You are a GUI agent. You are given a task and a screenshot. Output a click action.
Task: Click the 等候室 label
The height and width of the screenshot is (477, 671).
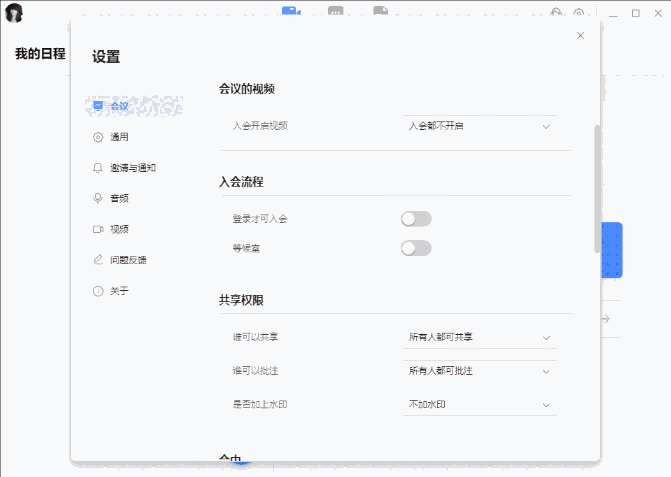click(x=246, y=248)
